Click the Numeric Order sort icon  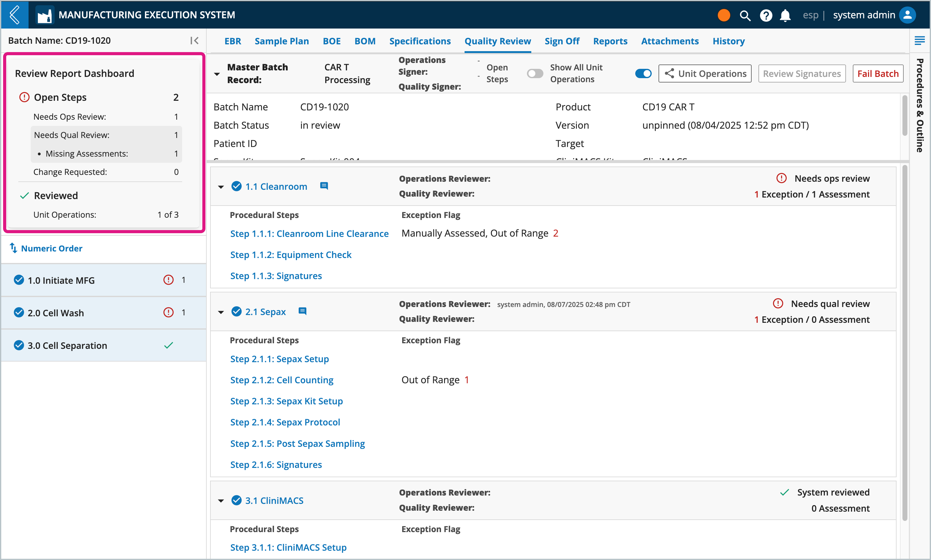13,248
